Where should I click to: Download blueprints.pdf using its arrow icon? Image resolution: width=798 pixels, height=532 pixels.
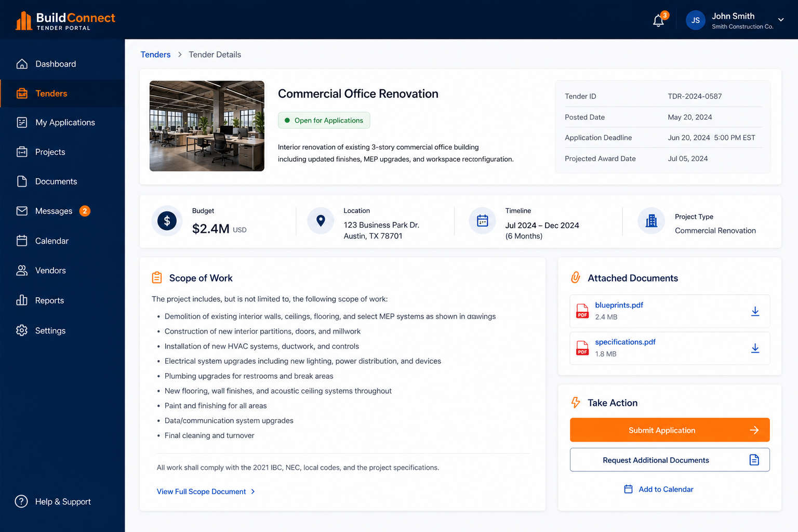(755, 311)
